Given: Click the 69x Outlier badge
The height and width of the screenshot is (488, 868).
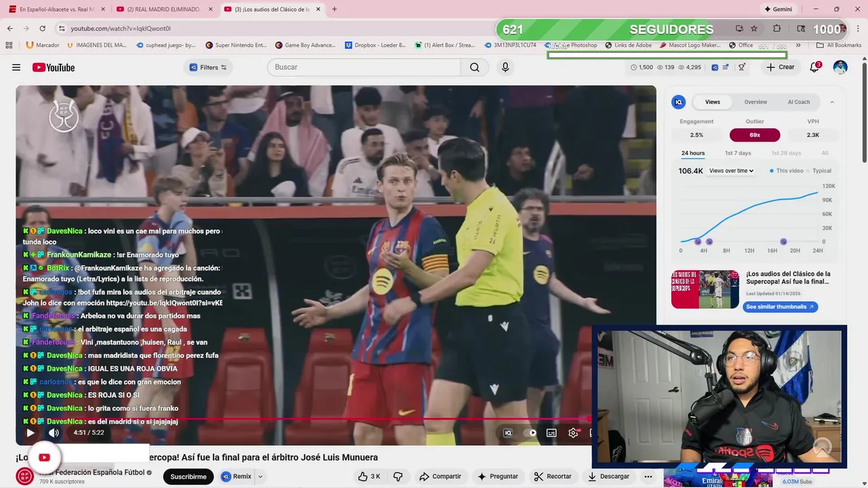Looking at the screenshot, I should pos(755,135).
